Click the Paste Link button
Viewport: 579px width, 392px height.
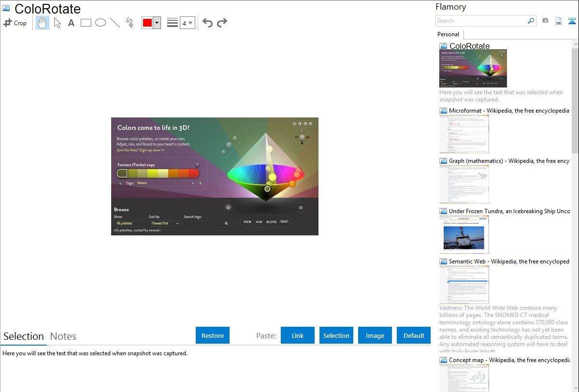click(298, 335)
